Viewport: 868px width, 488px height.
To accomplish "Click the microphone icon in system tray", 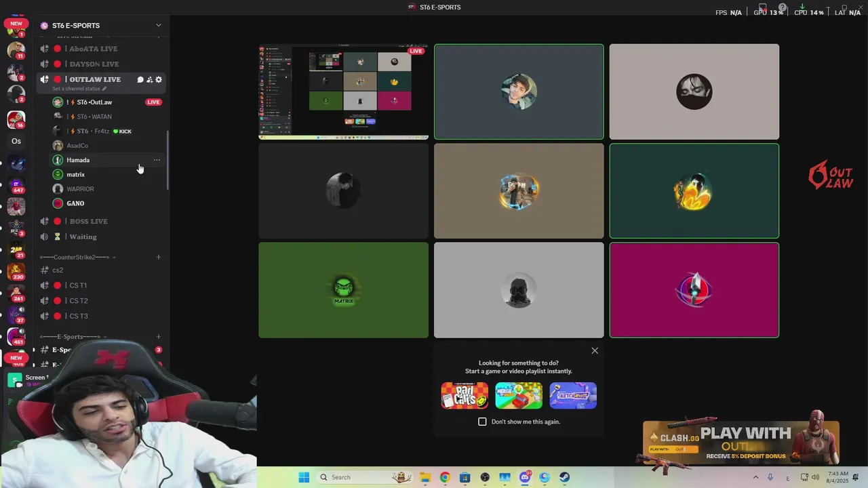I will tap(770, 477).
